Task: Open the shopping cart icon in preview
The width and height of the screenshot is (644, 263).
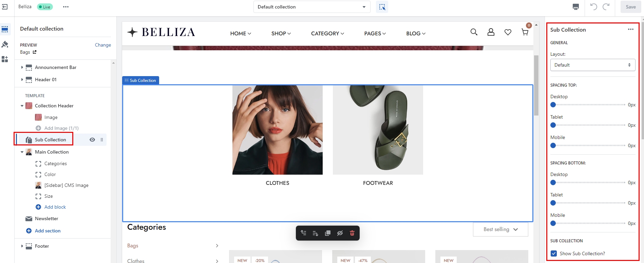Action: coord(525,32)
